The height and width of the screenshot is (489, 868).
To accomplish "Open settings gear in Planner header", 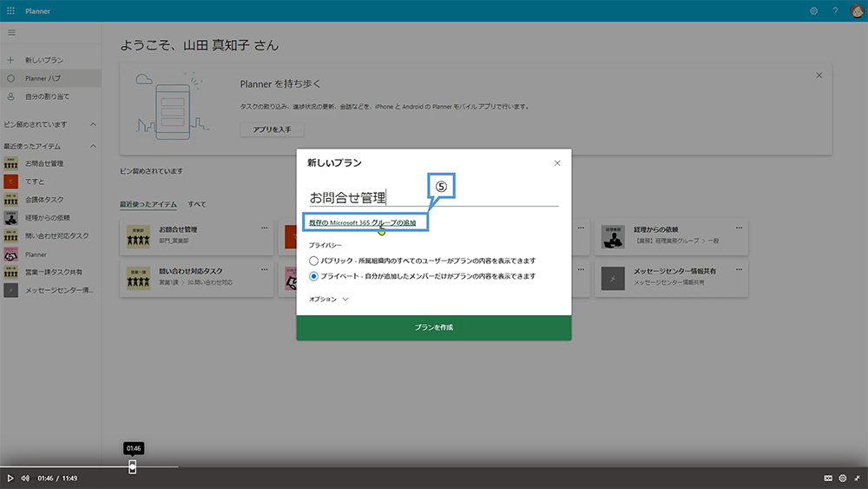I will click(814, 10).
